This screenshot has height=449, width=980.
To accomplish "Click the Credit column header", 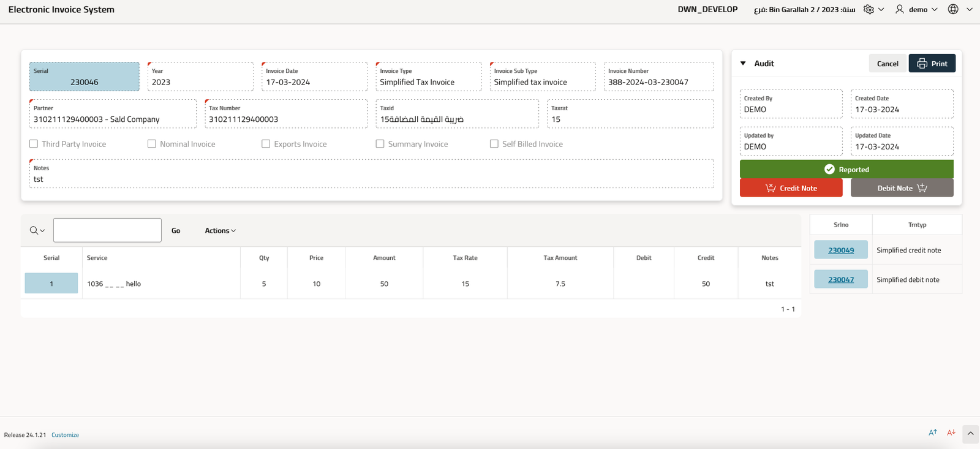I will 706,258.
